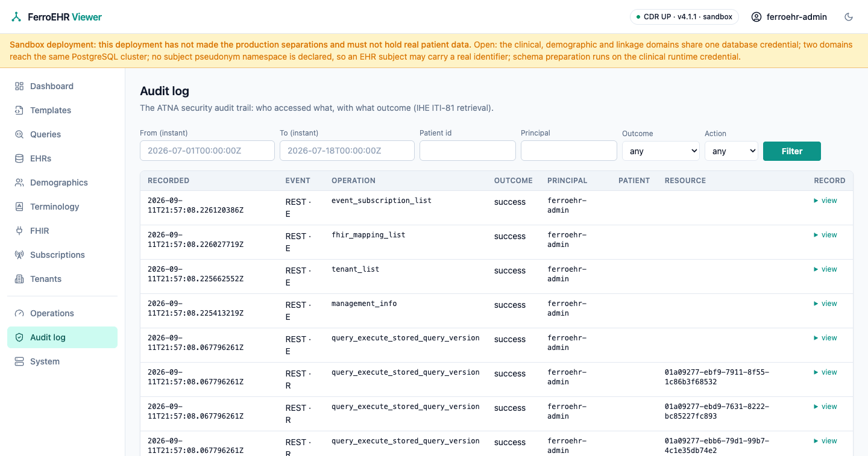868x456 pixels.
Task: Click the Subscriptions broadcast icon
Action: (19, 255)
